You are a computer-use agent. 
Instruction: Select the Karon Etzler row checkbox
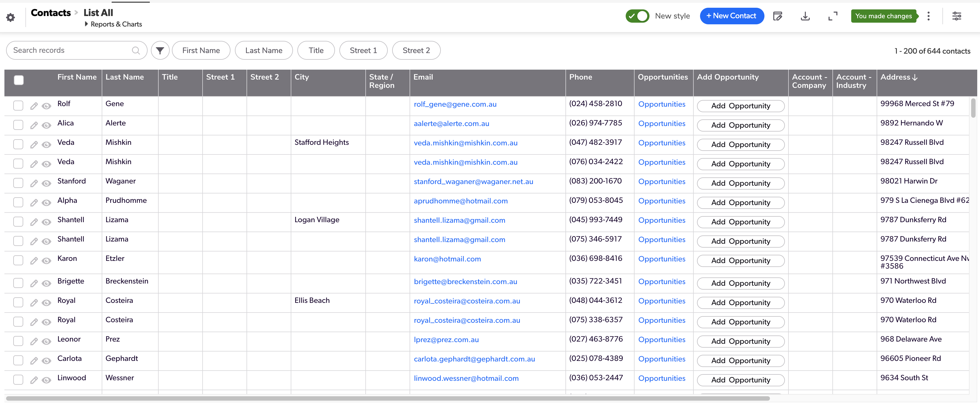tap(18, 261)
